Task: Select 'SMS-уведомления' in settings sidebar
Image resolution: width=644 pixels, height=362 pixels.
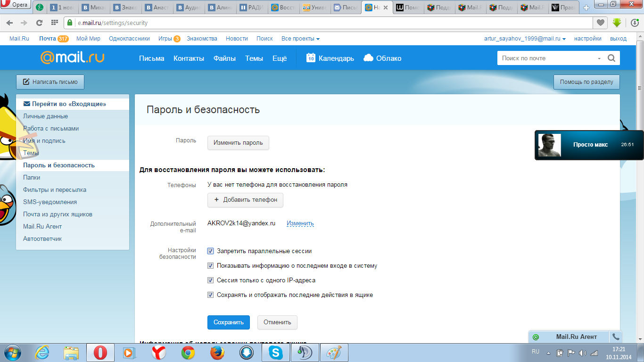Action: [50, 202]
